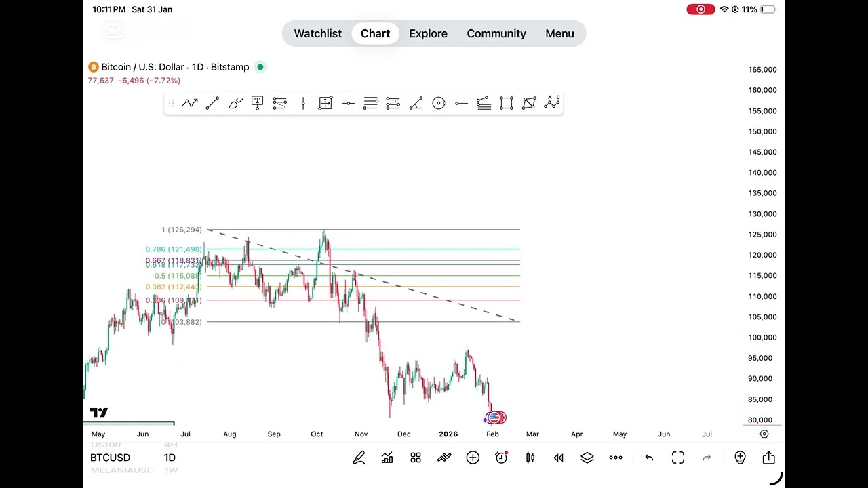Tap the green market status dot
Viewport: 868px width, 488px height.
coord(260,67)
